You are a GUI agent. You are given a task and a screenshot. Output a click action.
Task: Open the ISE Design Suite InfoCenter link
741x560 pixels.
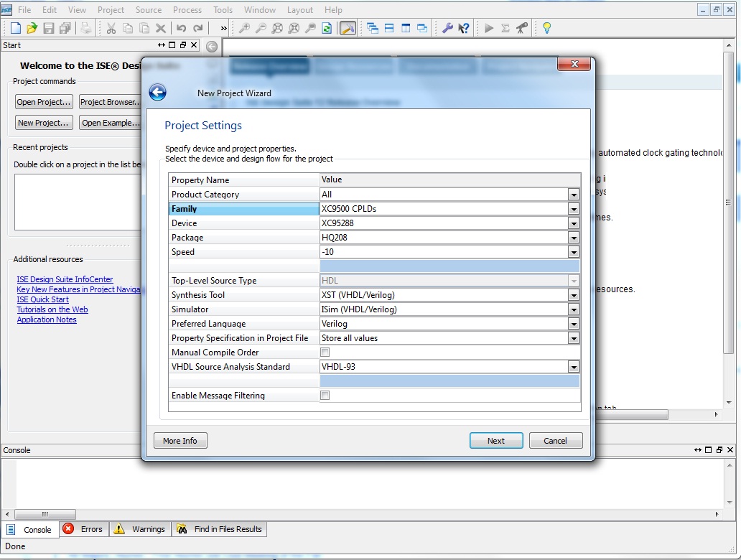(65, 279)
